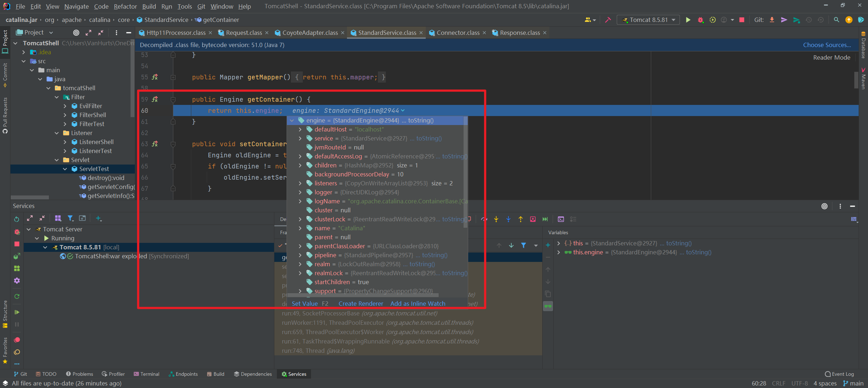The image size is (868, 388).
Task: Click the Update Project Git download icon
Action: (772, 20)
